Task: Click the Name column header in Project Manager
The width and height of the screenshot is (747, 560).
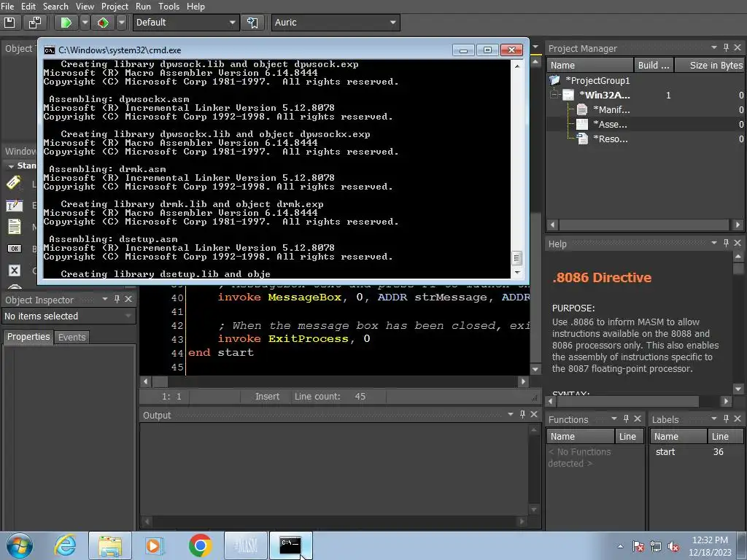Action: point(589,65)
